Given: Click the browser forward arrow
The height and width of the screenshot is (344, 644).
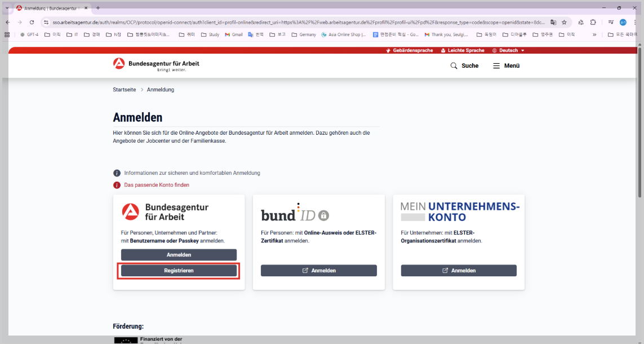Looking at the screenshot, I should pyautogui.click(x=20, y=22).
